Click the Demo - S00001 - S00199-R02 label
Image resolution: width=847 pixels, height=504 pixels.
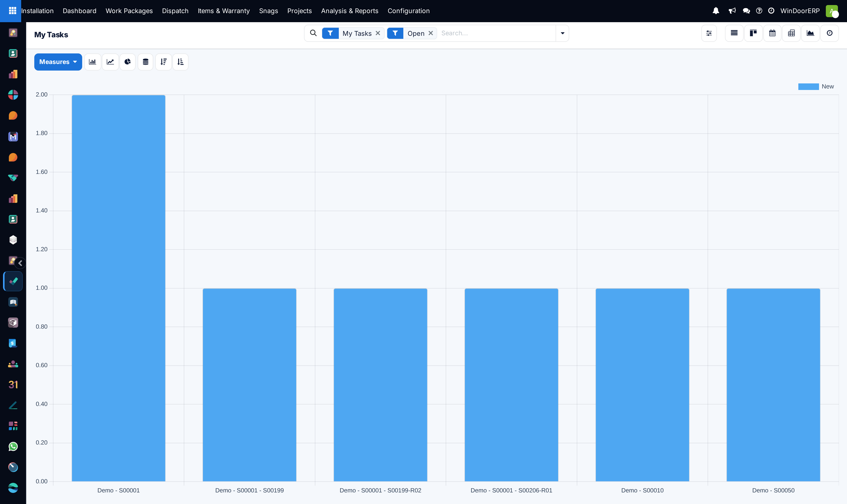pyautogui.click(x=380, y=490)
